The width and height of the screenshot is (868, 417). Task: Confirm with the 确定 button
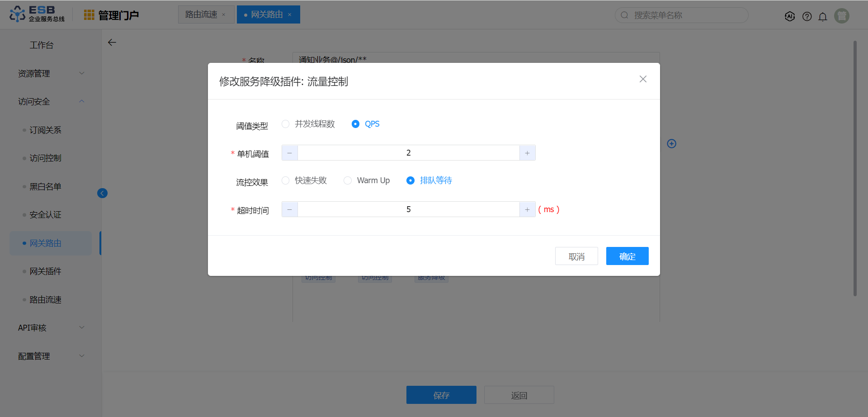(627, 256)
